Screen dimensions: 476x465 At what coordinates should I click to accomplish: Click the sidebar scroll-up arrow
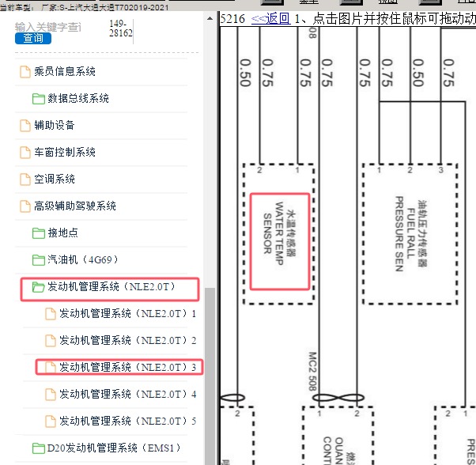(210, 18)
